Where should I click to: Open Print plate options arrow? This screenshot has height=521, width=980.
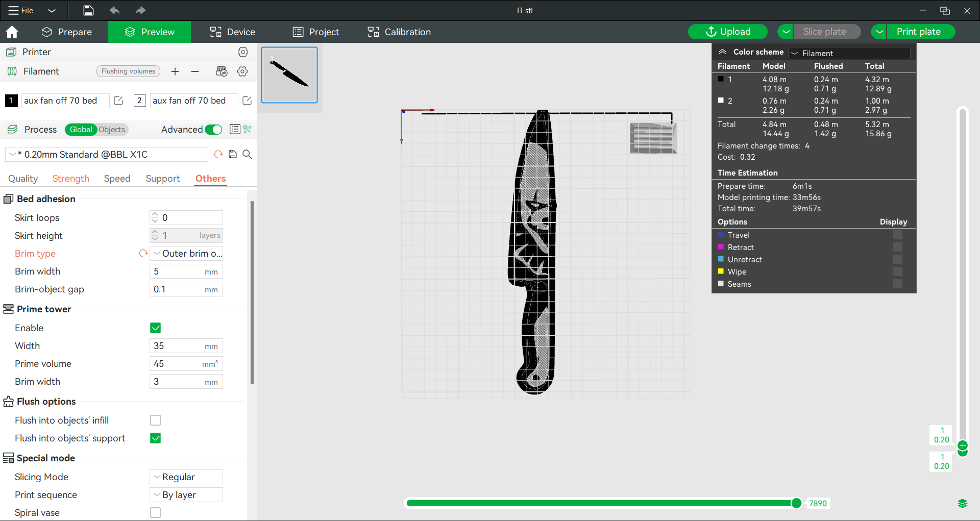click(879, 32)
